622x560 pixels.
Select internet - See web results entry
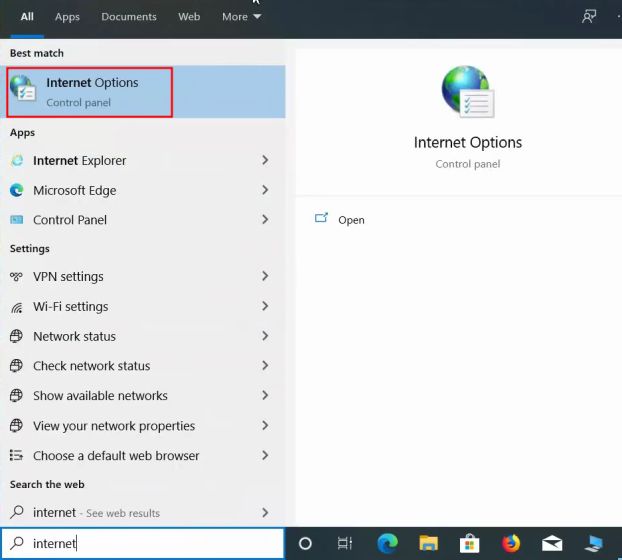click(143, 512)
